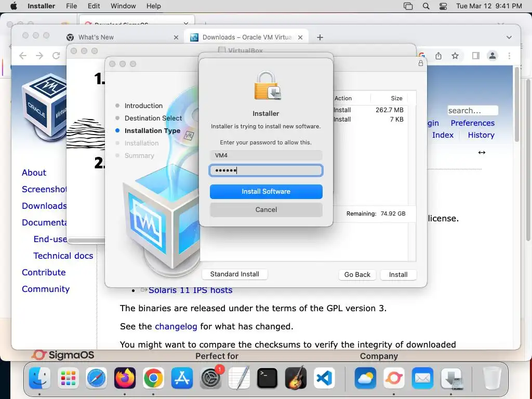This screenshot has width=532, height=399.
Task: Open Spotlight search in menu bar
Action: click(426, 6)
